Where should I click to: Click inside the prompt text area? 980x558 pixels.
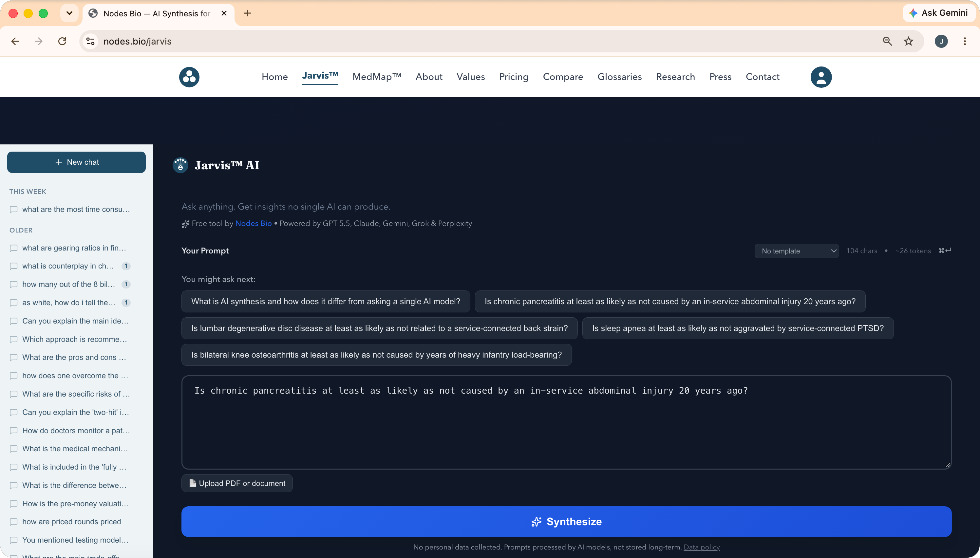tap(566, 422)
